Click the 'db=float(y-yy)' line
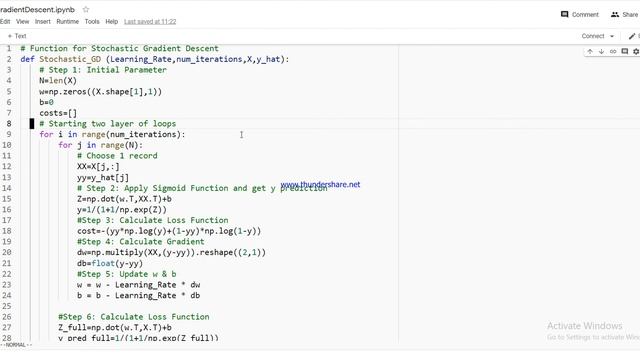Image resolution: width=640 pixels, height=360 pixels. pyautogui.click(x=110, y=263)
